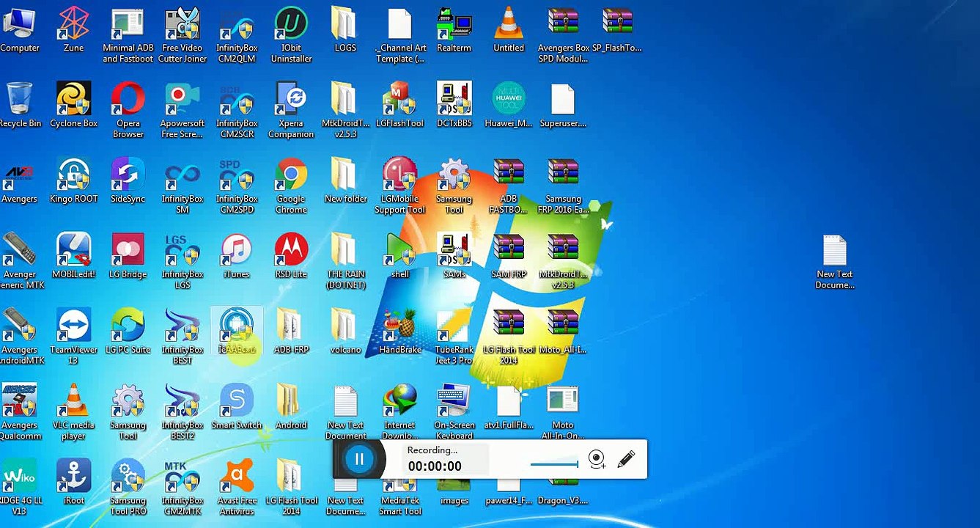Select the IObit Uninstaller icon

tap(291, 34)
